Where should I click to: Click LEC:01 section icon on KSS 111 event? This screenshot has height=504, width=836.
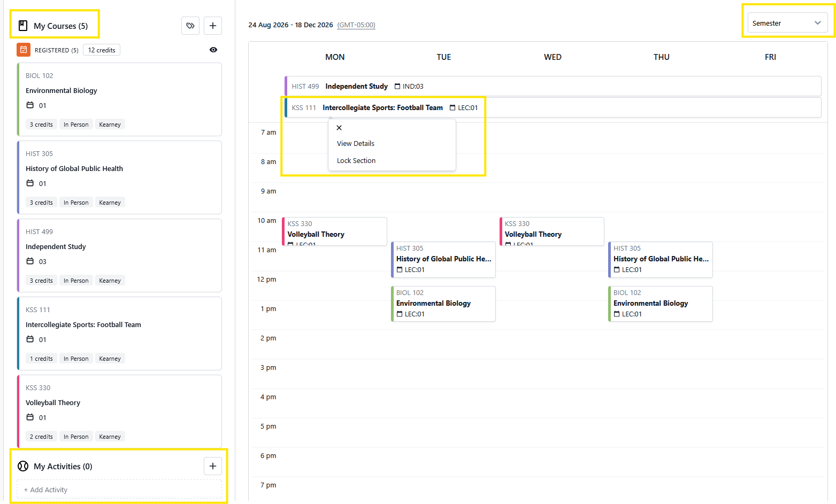[452, 107]
